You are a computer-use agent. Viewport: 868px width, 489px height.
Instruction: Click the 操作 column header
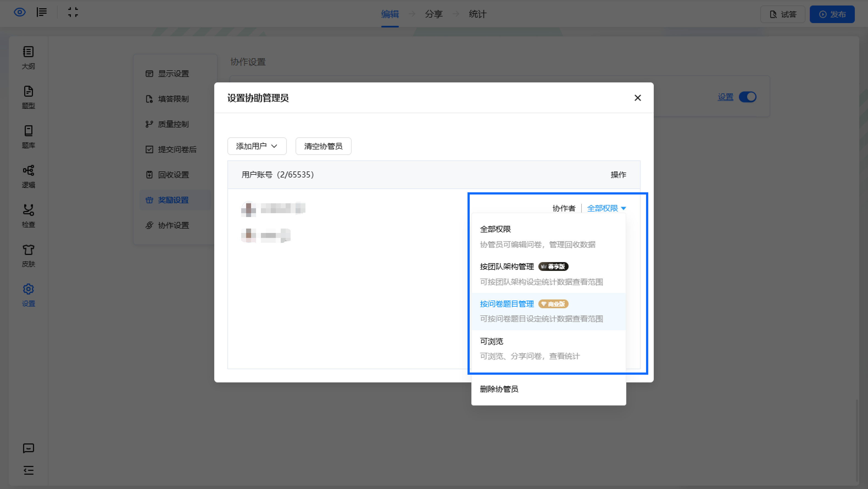click(618, 174)
